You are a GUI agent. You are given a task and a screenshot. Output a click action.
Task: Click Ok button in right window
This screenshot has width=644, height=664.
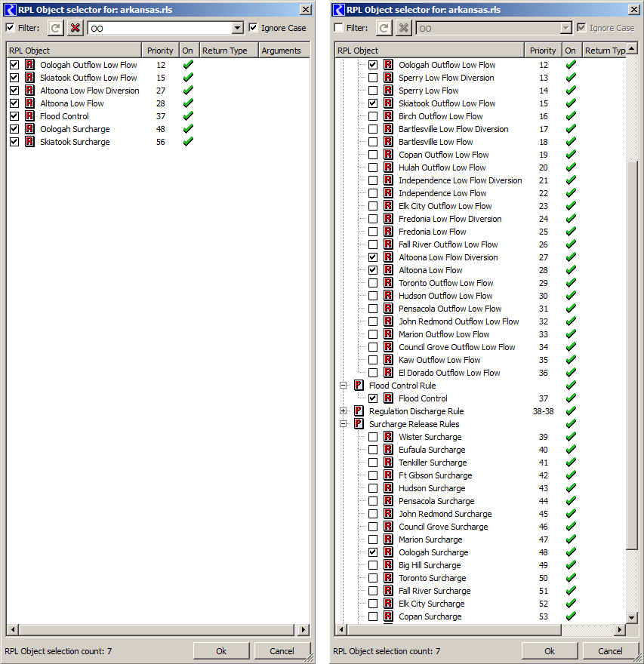coord(550,651)
